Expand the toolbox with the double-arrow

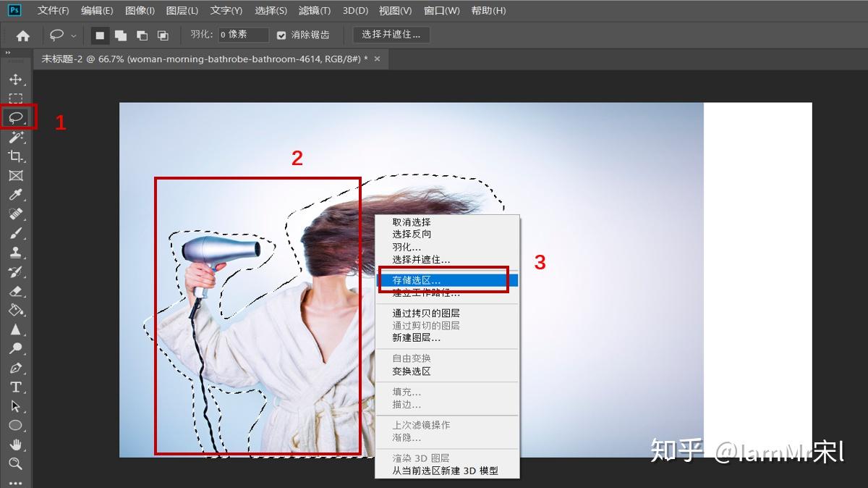[9, 54]
